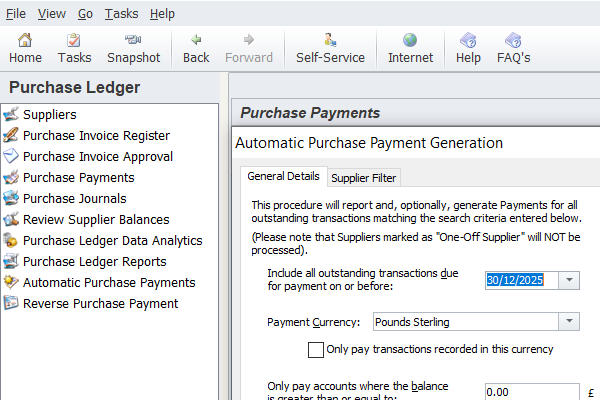
Task: Click the Snapshot camera icon
Action: click(133, 40)
